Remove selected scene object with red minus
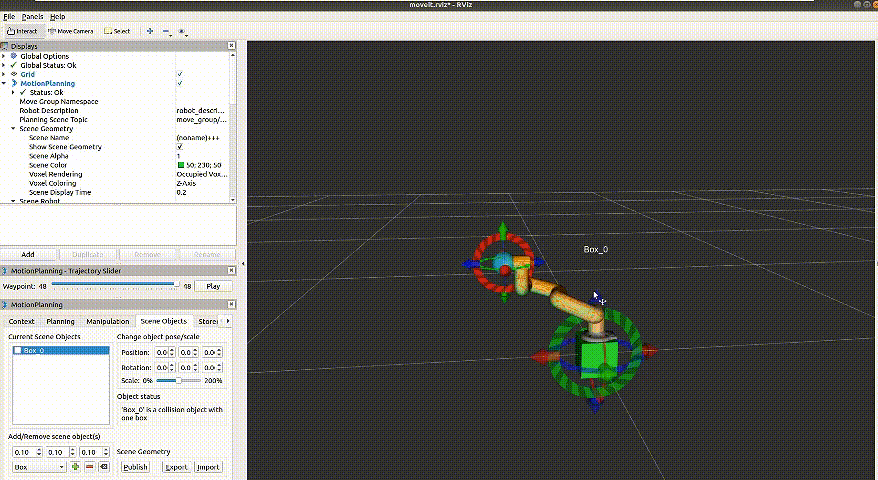Viewport: 878px width, 480px height. (x=89, y=467)
